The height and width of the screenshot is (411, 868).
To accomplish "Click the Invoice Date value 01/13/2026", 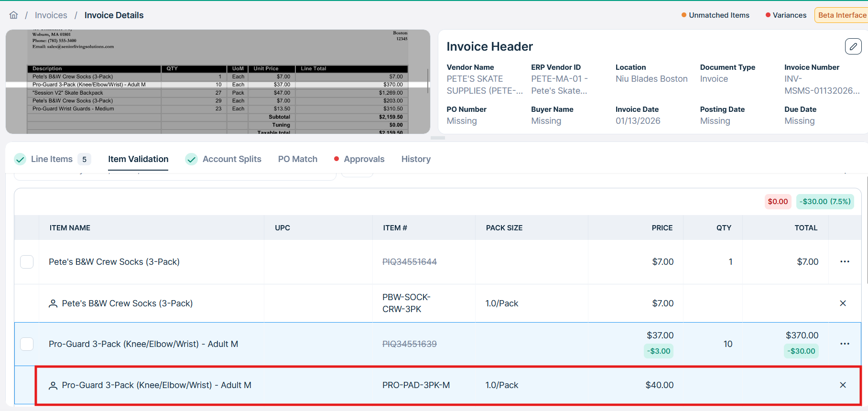I will coord(638,121).
